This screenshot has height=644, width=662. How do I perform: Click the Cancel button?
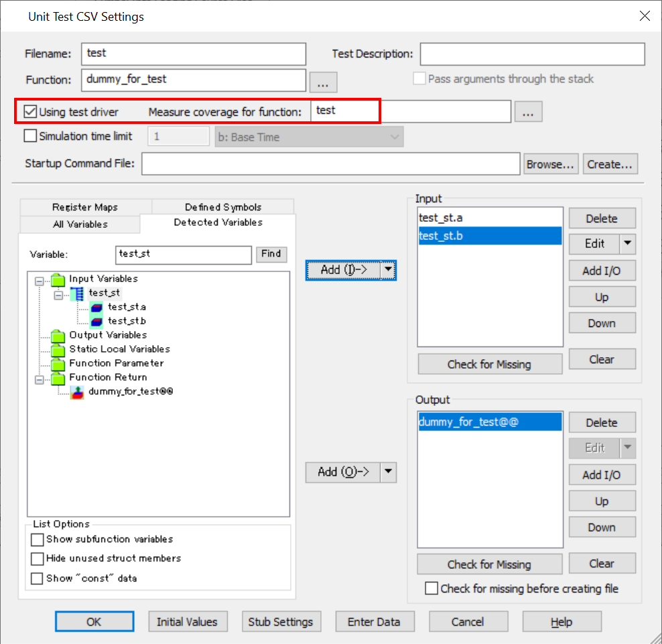468,622
